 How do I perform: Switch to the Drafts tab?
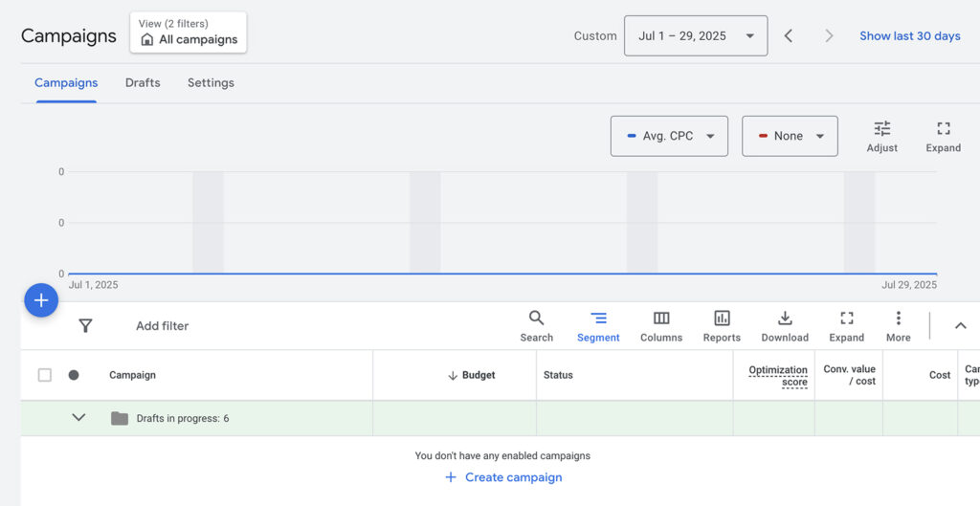(x=143, y=83)
